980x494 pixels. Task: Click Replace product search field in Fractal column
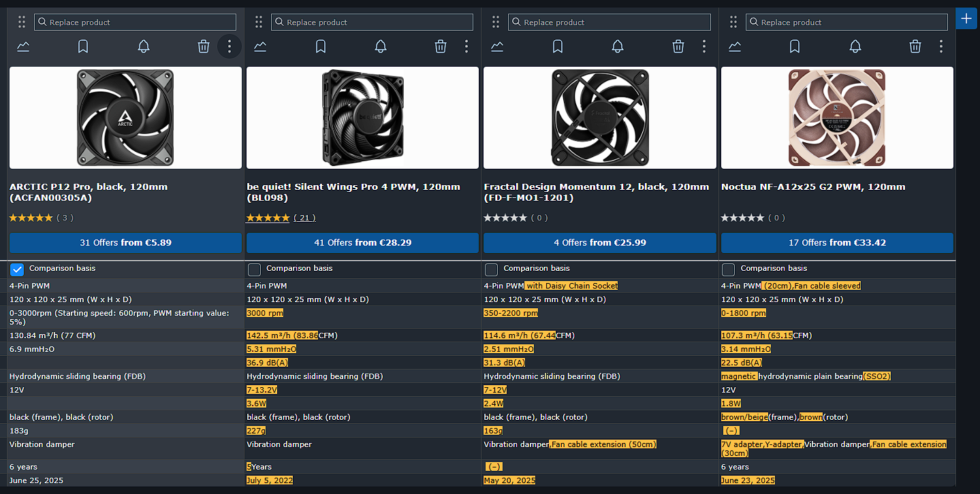(x=609, y=22)
